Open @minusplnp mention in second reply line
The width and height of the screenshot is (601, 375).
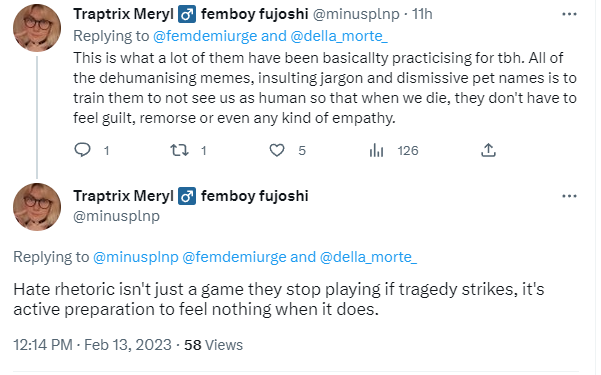(136, 257)
